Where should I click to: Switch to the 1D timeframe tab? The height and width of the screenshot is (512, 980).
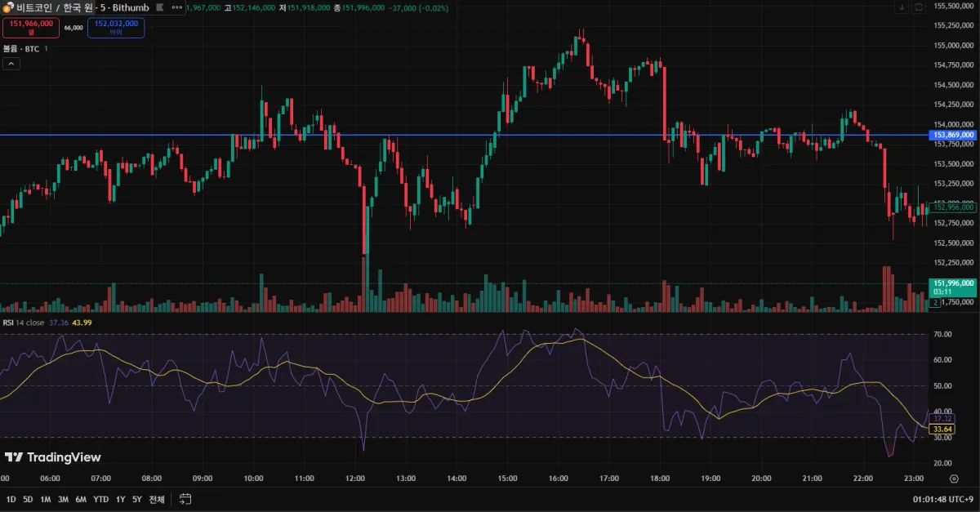[11, 498]
